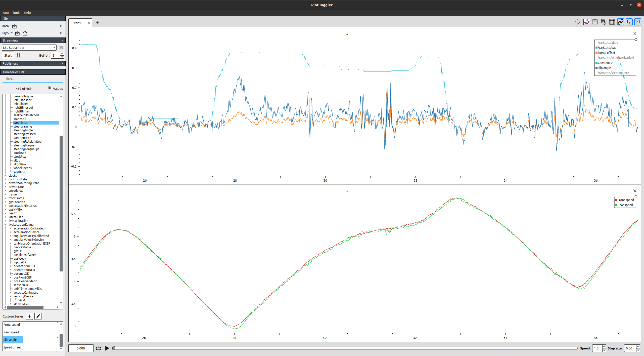This screenshot has width=644, height=356.
Task: Expand the liveCalibration tree item
Action: [6, 221]
